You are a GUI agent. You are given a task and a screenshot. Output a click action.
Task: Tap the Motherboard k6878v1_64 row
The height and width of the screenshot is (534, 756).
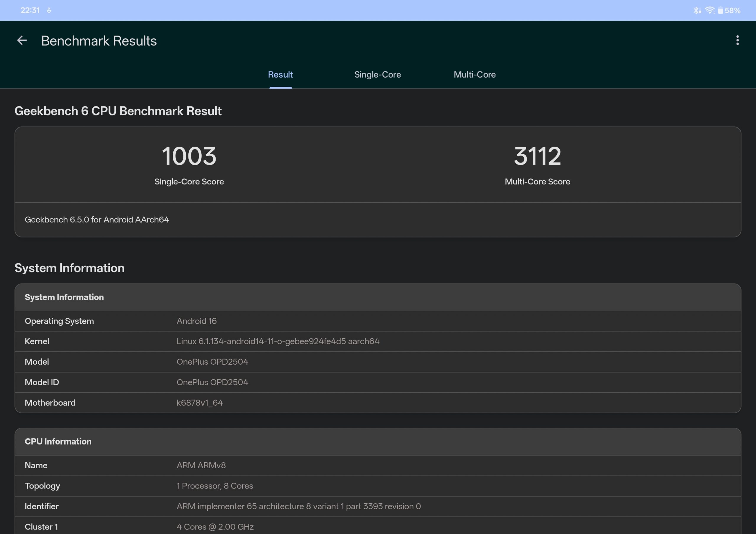pyautogui.click(x=200, y=403)
